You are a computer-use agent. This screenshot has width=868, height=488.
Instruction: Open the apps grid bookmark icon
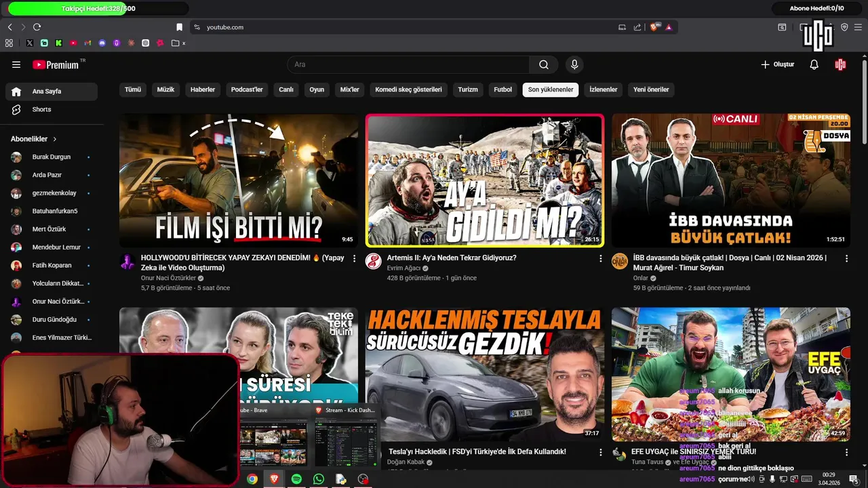click(9, 43)
